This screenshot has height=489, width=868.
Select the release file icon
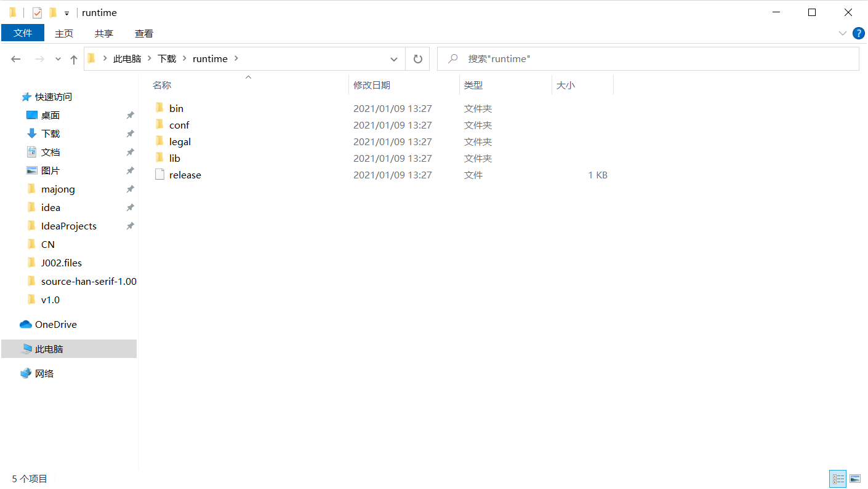[159, 175]
